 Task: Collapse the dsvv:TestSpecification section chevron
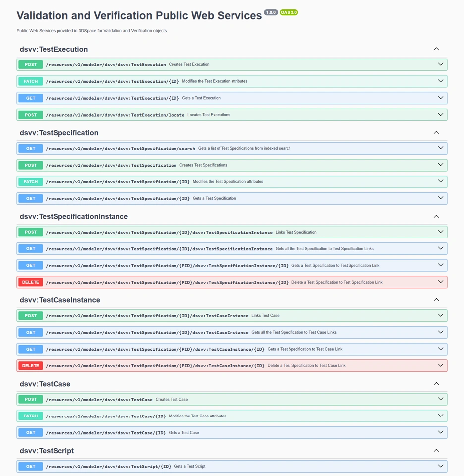click(x=436, y=133)
